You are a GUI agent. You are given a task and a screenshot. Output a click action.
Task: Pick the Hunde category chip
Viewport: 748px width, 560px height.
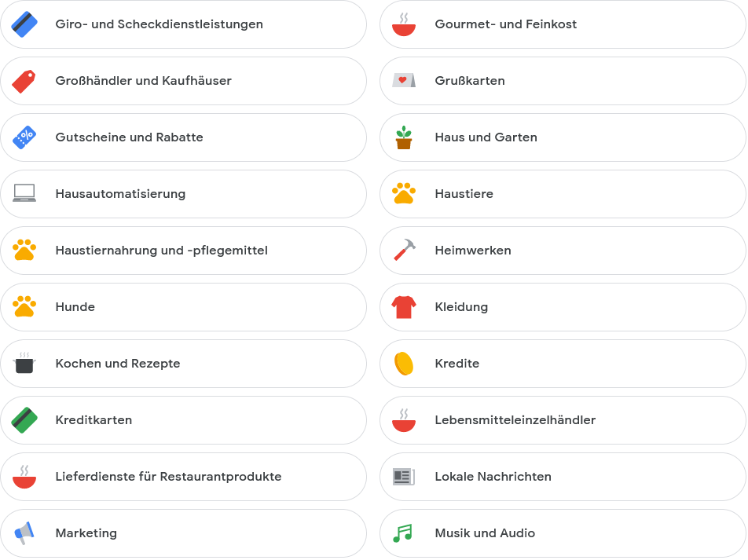click(184, 307)
